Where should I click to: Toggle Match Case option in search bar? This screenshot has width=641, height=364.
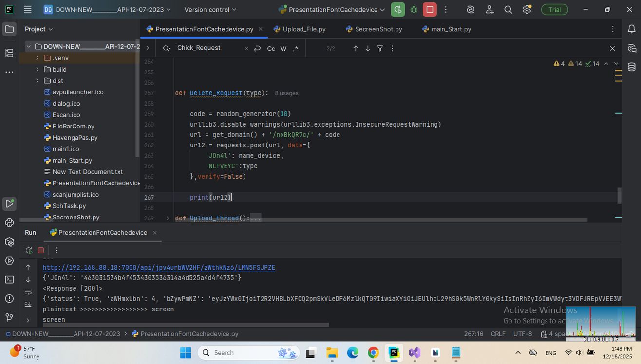(x=271, y=48)
